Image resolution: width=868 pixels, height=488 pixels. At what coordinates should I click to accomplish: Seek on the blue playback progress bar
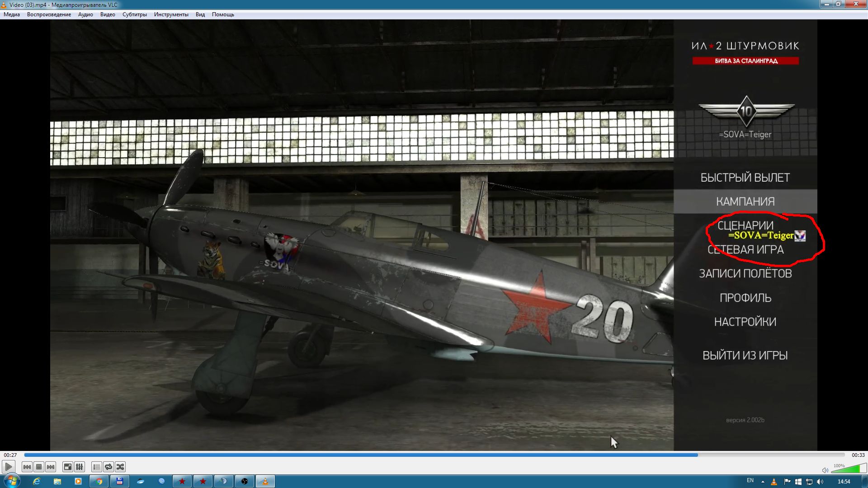pos(434,455)
